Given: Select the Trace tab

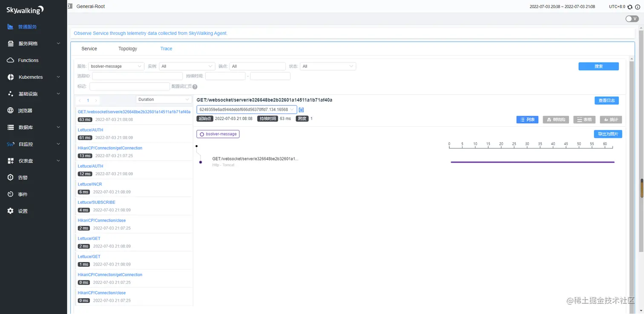Looking at the screenshot, I should [x=166, y=49].
